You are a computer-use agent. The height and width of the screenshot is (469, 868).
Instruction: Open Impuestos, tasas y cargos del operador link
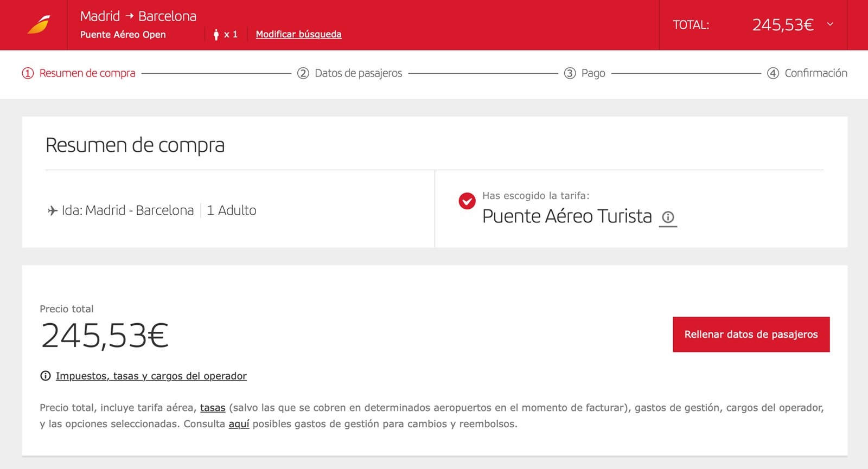[151, 376]
